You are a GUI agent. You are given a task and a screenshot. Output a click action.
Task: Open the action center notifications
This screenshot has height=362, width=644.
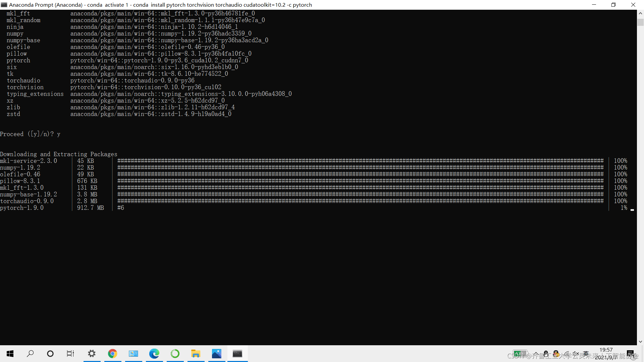tap(631, 354)
